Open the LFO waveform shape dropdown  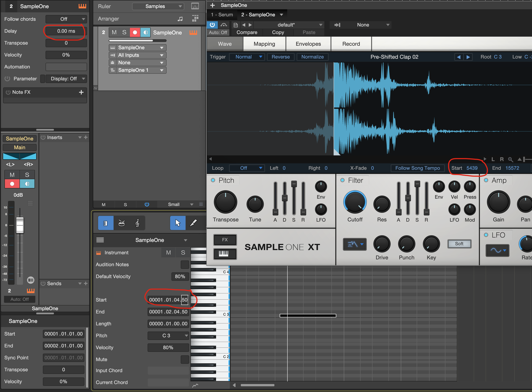point(497,250)
